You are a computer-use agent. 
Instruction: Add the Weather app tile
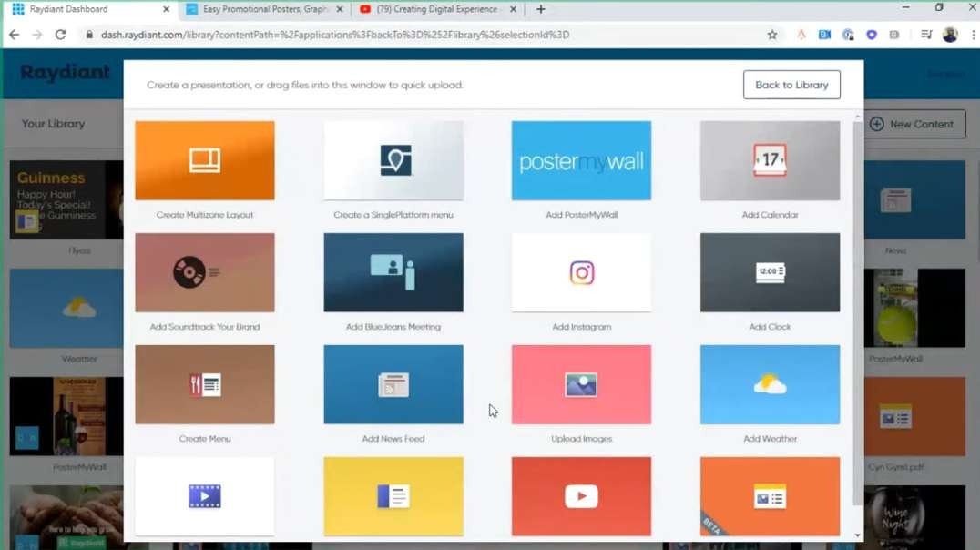[770, 385]
